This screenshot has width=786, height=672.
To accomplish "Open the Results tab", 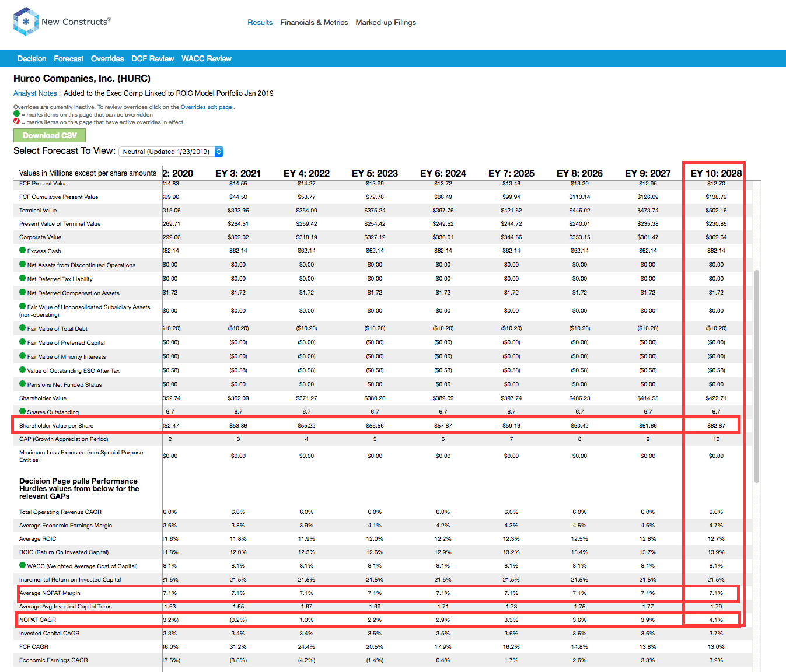I will [260, 22].
